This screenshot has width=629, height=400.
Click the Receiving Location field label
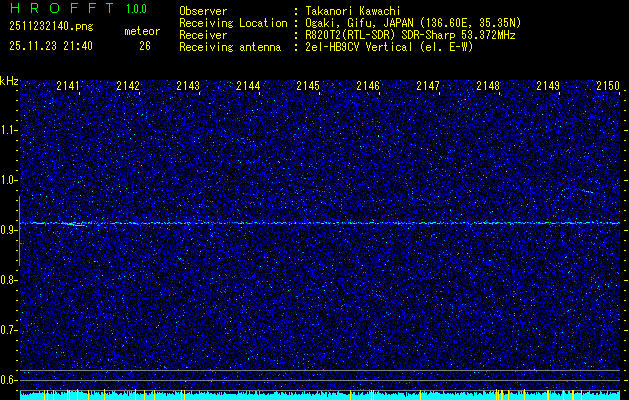[x=233, y=23]
